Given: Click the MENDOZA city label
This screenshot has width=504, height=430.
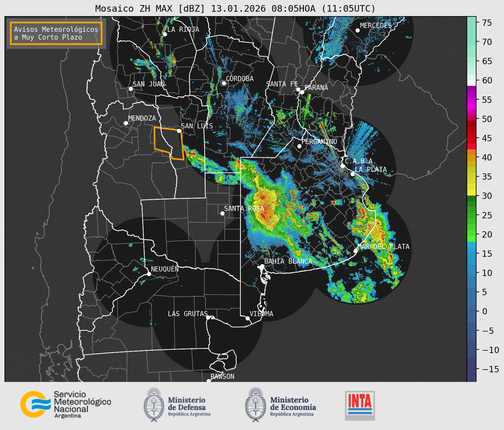Looking at the screenshot, I should (x=142, y=118).
